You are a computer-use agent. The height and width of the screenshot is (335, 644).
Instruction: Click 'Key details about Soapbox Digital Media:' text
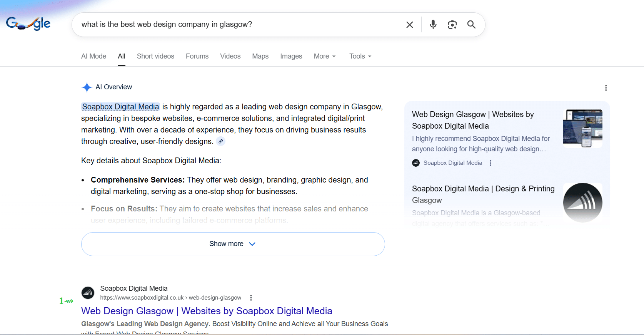[x=151, y=161]
